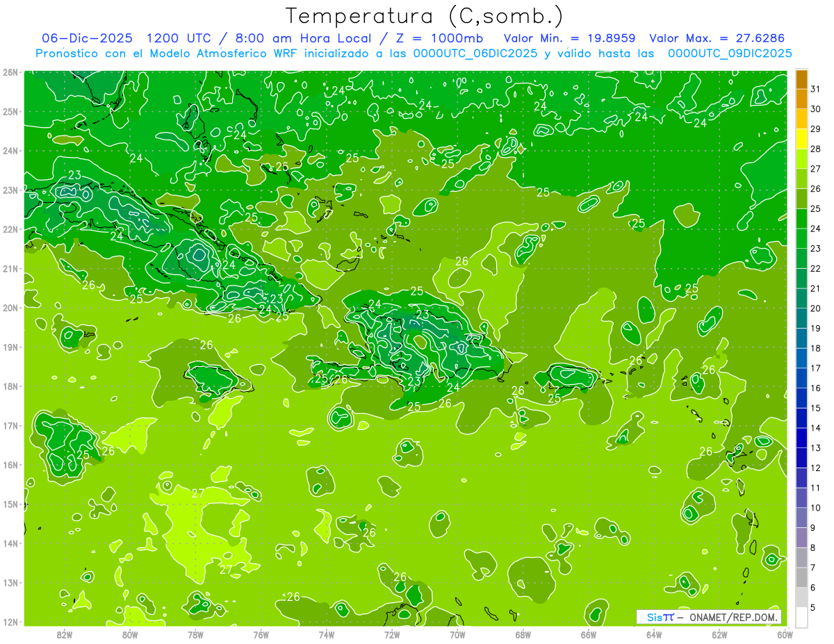Select the "25N" latitude axis label
The width and height of the screenshot is (834, 644).
10,111
